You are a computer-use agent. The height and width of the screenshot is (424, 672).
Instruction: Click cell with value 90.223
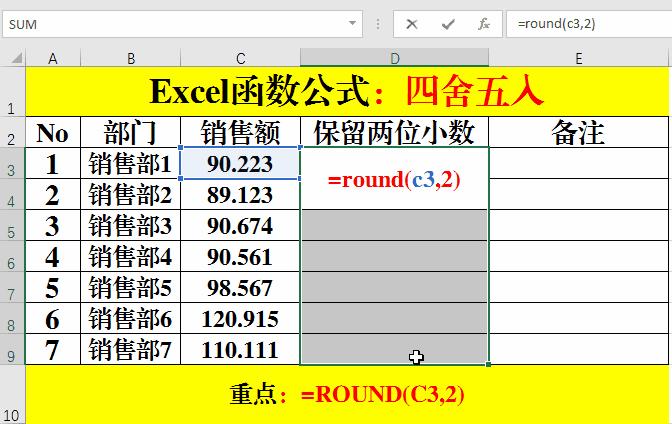(240, 163)
